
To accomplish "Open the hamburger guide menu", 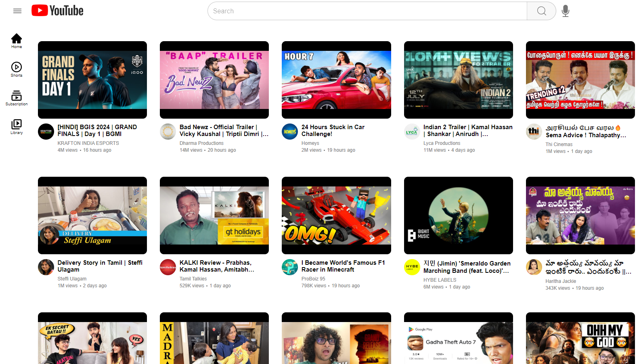I will click(17, 11).
